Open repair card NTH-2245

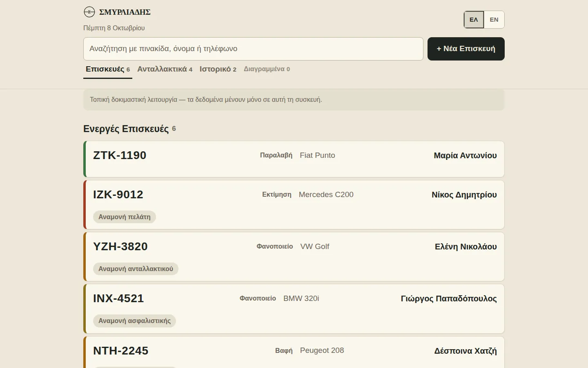(x=294, y=352)
